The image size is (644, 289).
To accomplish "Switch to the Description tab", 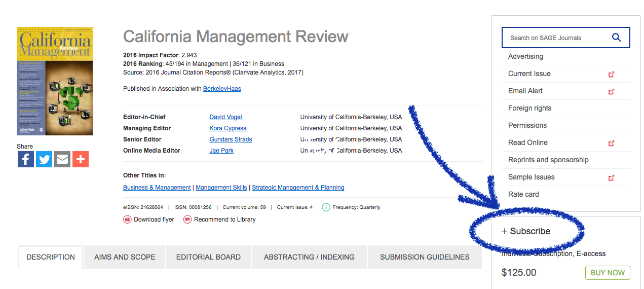I will 51,257.
